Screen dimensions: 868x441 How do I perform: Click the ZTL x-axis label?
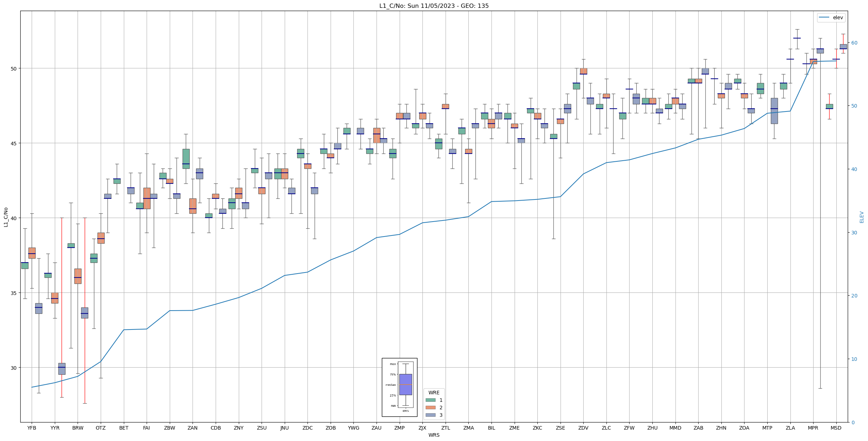tap(446, 428)
